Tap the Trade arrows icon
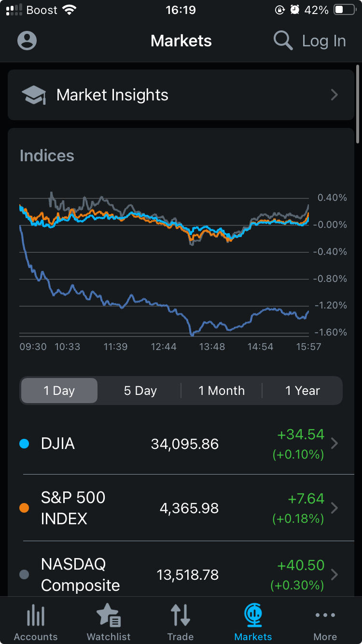 click(181, 616)
